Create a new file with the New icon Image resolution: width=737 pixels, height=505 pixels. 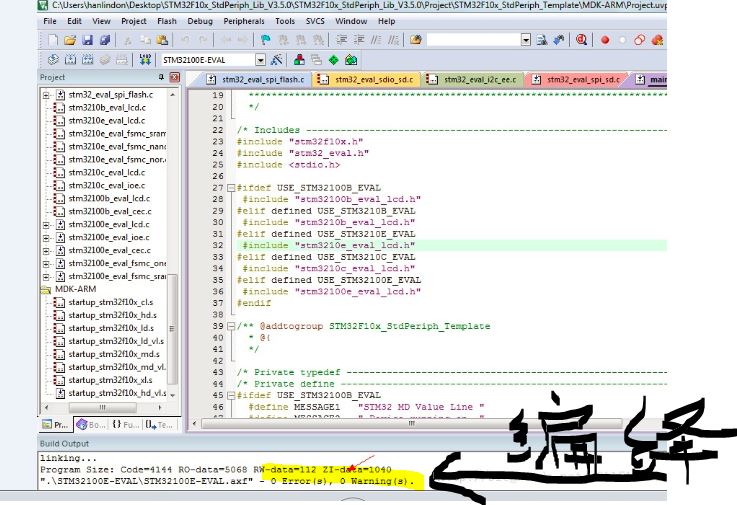click(x=54, y=40)
